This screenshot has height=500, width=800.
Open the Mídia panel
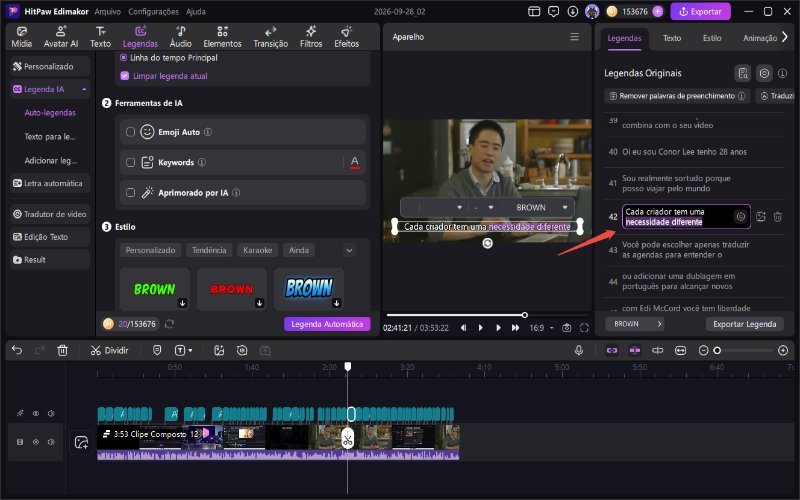(x=21, y=37)
